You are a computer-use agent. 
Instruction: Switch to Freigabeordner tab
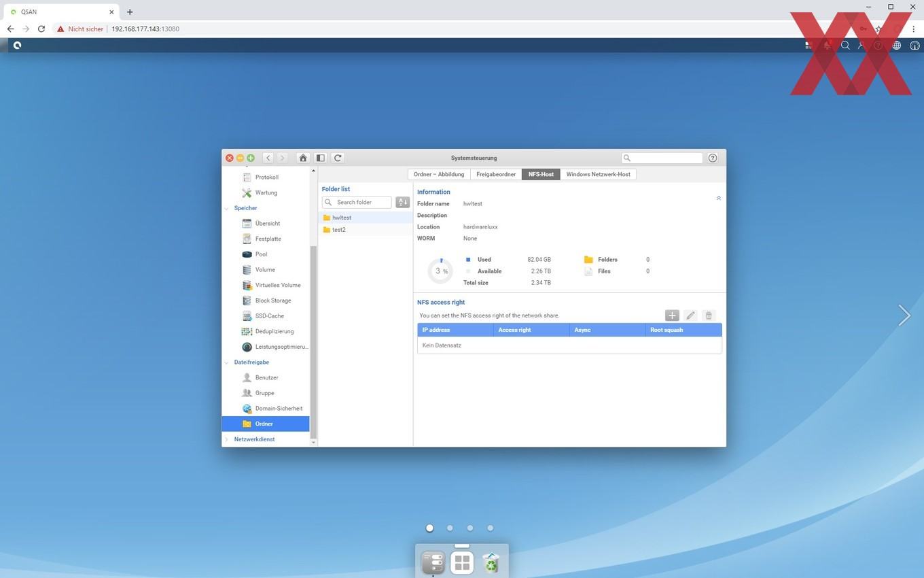(496, 174)
